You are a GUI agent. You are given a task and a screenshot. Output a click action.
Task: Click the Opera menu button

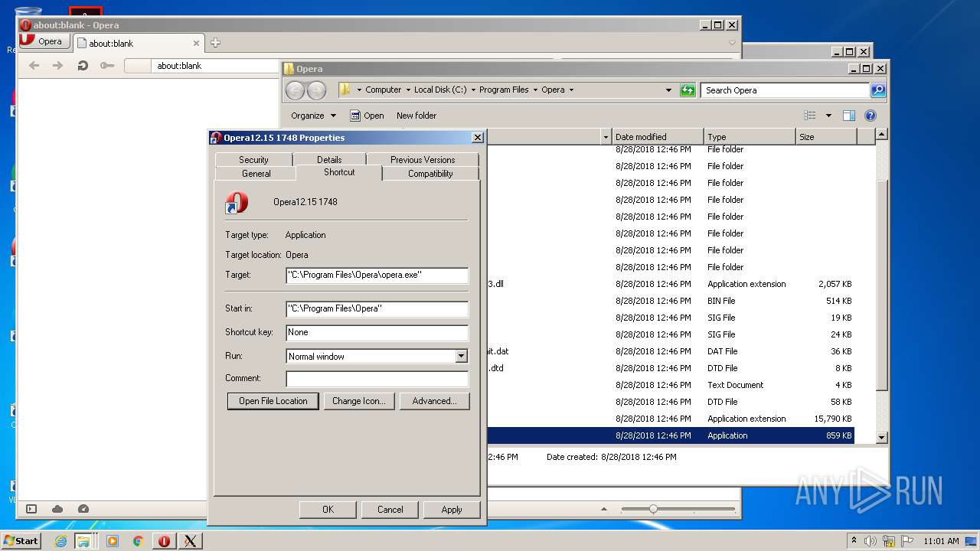click(44, 41)
